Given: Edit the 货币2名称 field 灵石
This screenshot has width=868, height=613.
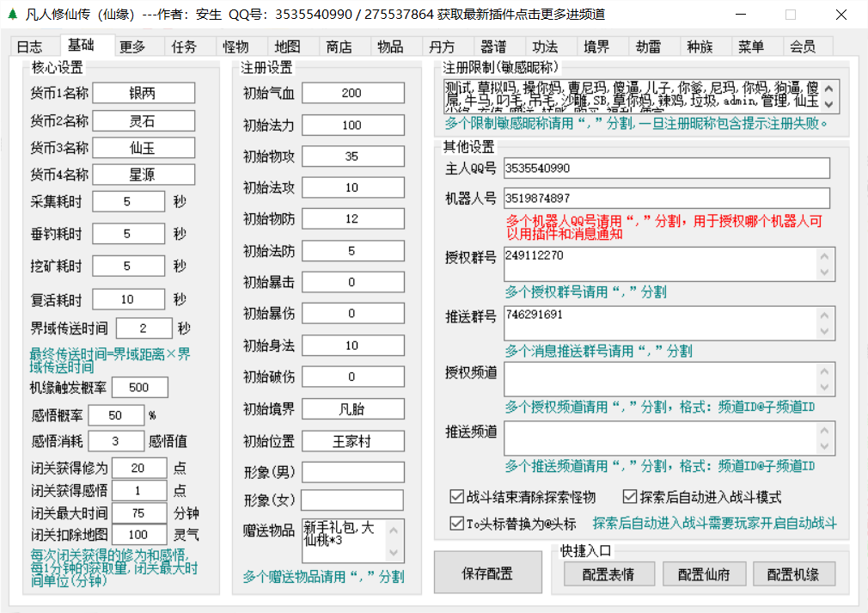Looking at the screenshot, I should tap(144, 120).
